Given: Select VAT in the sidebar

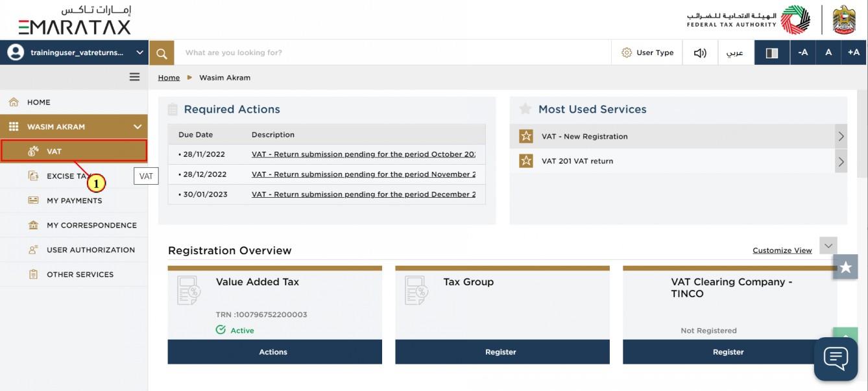Looking at the screenshot, I should tap(74, 151).
